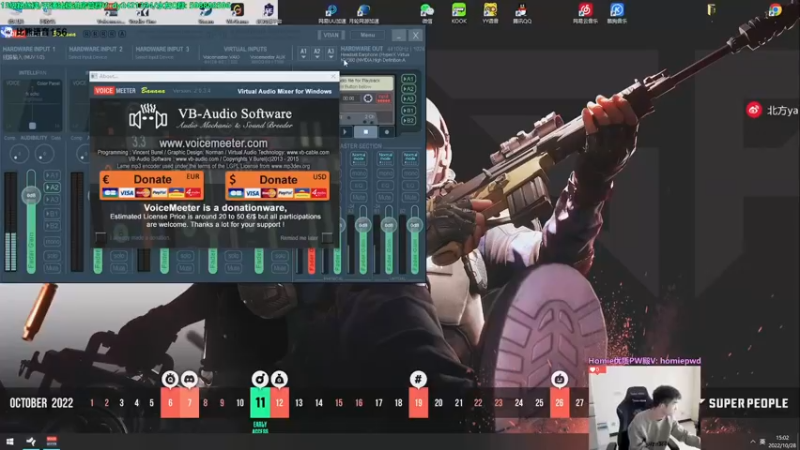Open the taskbar clock and date
800x450 pixels.
click(x=782, y=441)
